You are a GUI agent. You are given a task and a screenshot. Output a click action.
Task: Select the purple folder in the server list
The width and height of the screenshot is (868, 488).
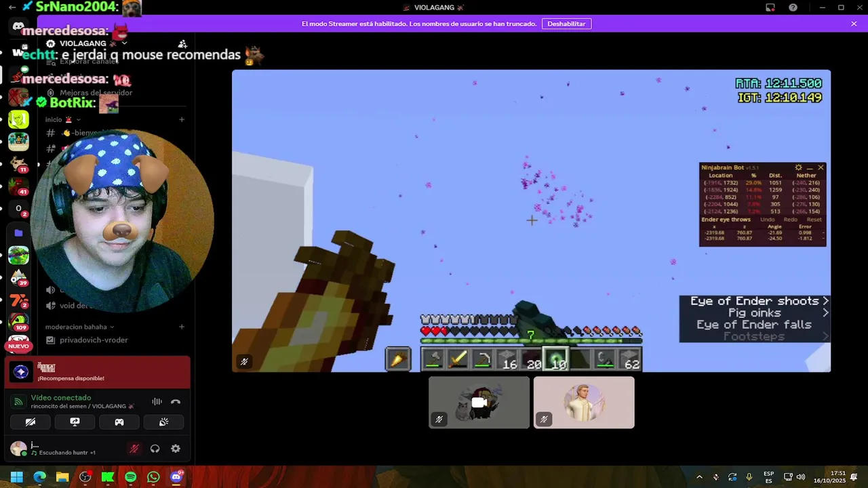(18, 232)
